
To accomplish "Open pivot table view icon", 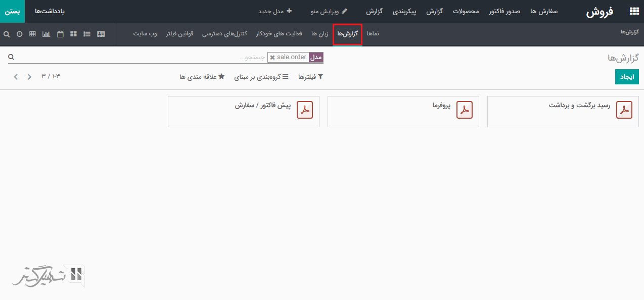I will point(33,34).
